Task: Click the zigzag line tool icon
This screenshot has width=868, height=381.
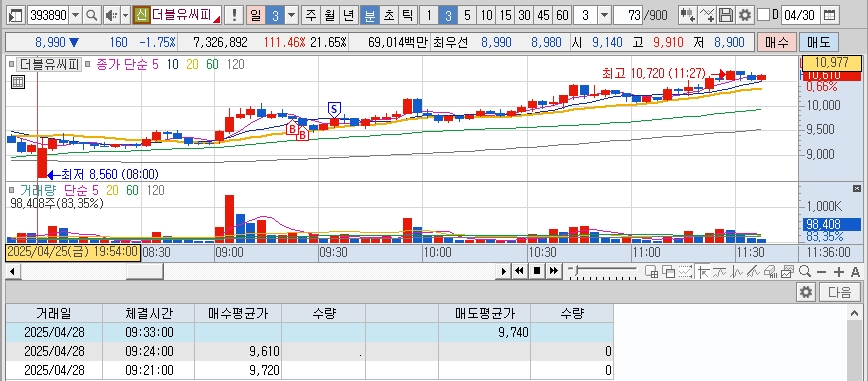Action: click(x=737, y=271)
